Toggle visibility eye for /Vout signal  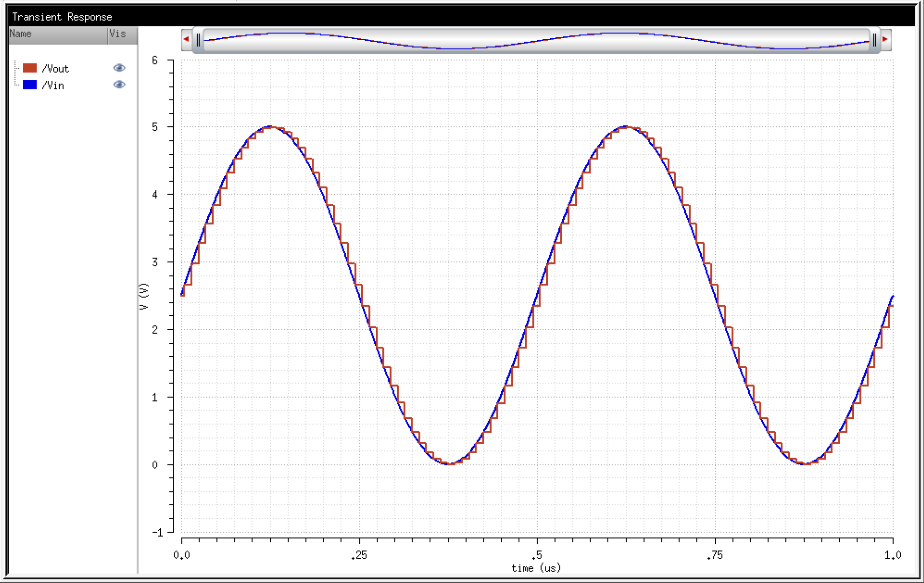pos(119,68)
